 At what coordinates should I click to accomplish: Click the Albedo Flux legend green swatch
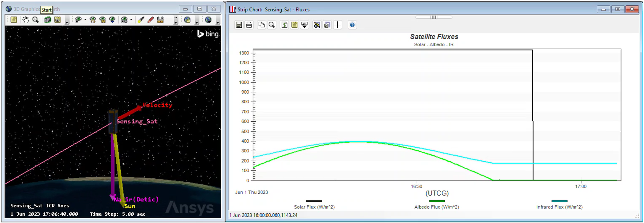pyautogui.click(x=437, y=201)
